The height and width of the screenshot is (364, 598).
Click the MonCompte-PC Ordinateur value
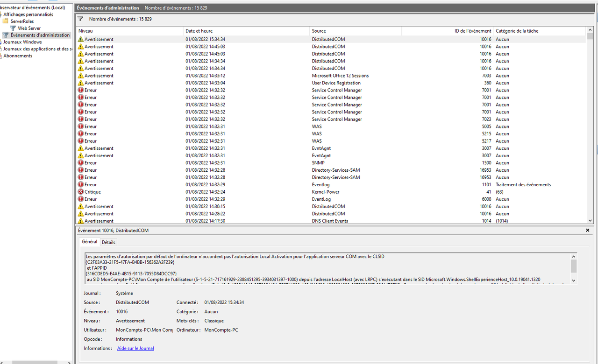point(221,330)
